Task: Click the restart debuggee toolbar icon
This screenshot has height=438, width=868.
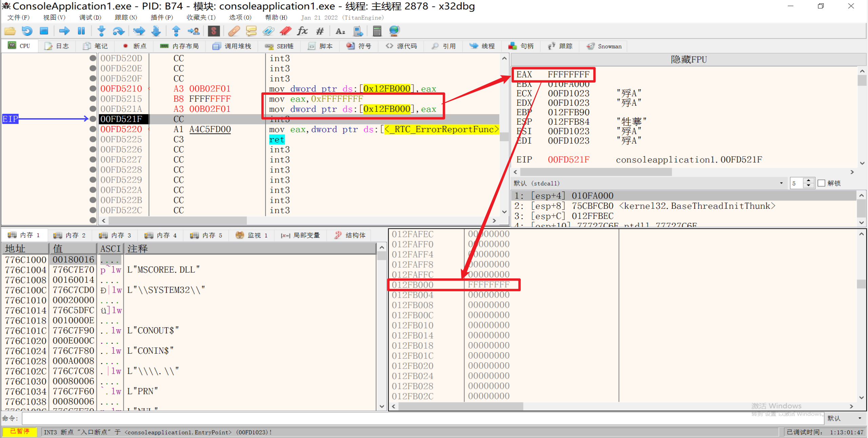Action: coord(27,31)
